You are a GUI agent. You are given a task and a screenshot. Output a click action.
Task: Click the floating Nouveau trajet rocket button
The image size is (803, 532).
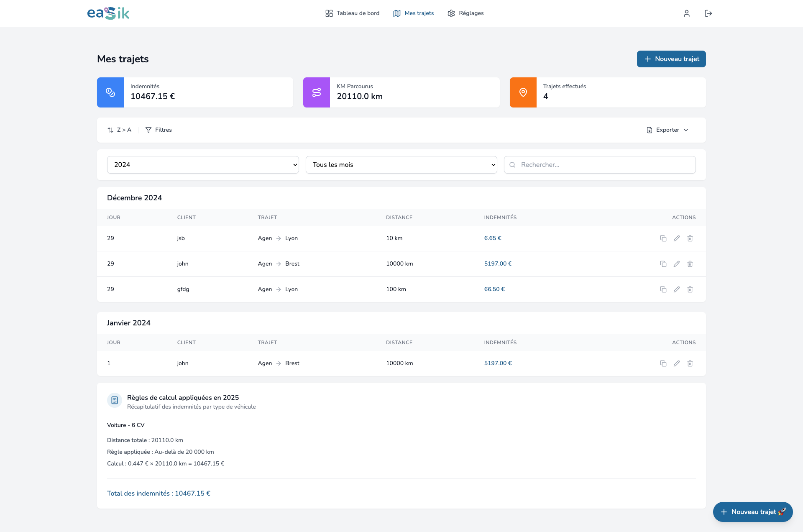click(753, 512)
